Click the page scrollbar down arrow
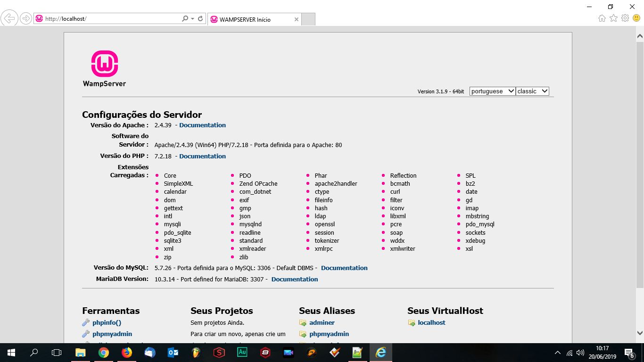 tap(640, 332)
